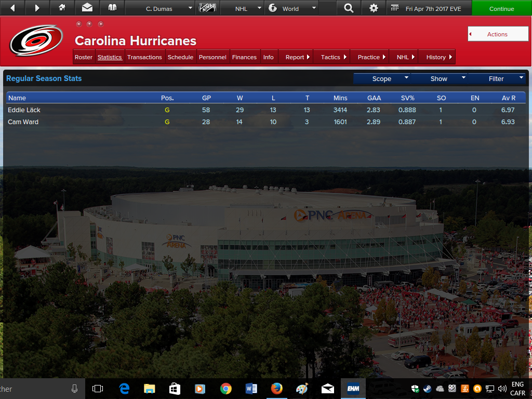Viewport: 532px width, 399px height.
Task: Expand the Report submenu
Action: [296, 57]
